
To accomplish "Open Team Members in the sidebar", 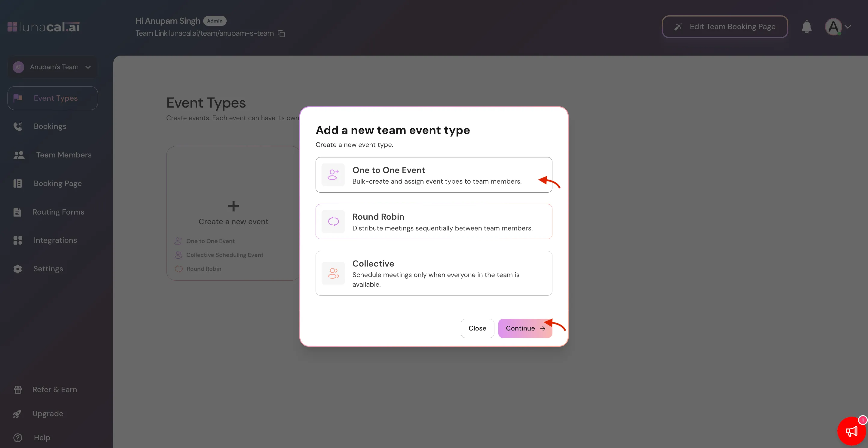I will pyautogui.click(x=63, y=155).
